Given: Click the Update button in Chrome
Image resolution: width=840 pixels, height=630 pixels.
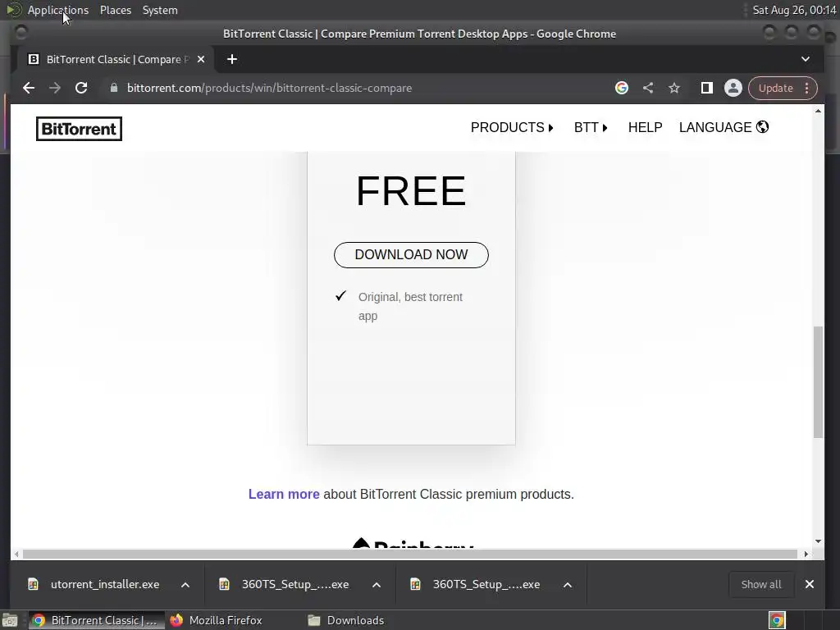Looking at the screenshot, I should [775, 88].
